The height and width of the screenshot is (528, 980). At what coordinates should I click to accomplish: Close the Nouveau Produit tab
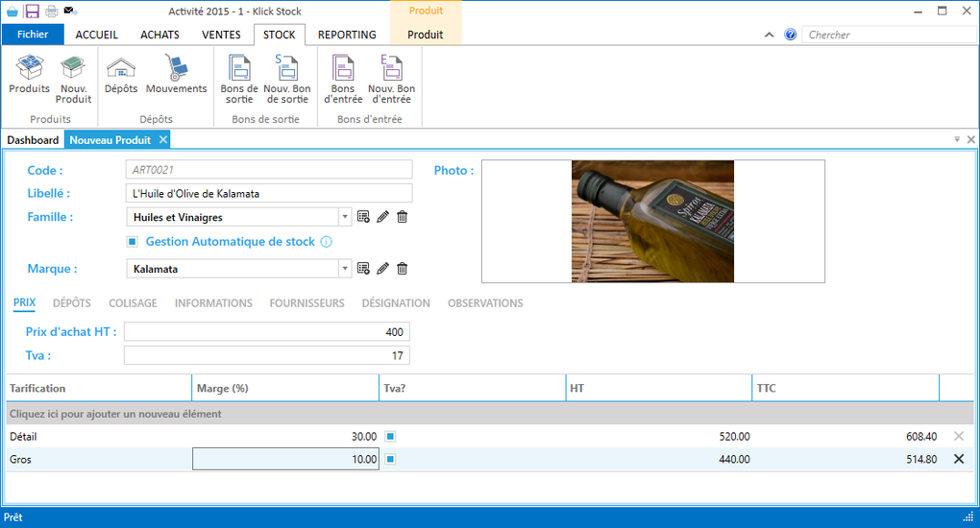pos(163,140)
